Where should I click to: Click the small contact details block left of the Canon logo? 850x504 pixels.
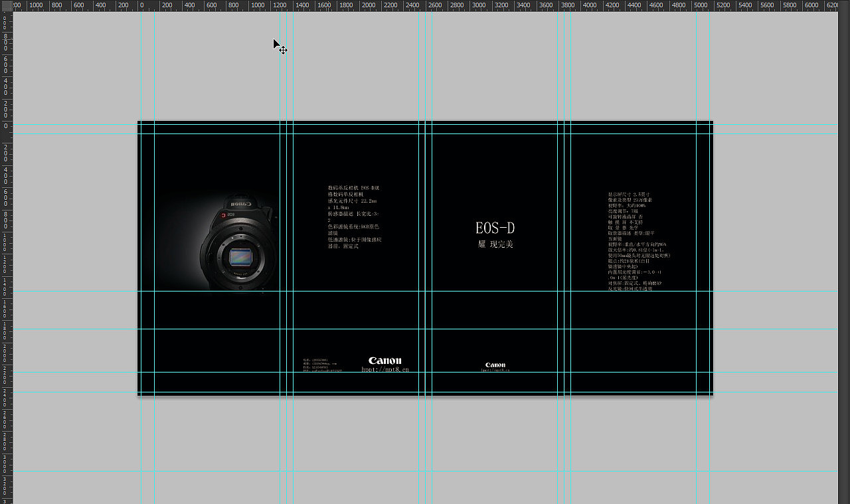(x=323, y=365)
